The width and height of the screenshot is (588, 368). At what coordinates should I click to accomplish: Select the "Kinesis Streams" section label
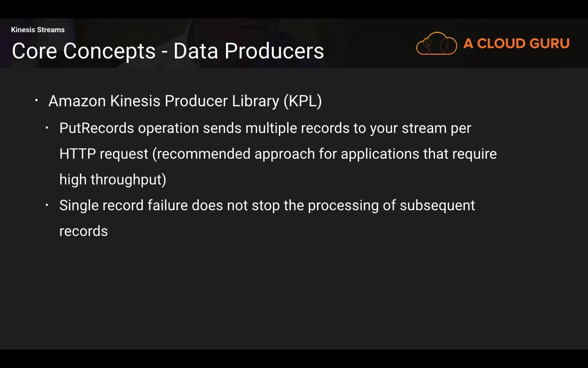click(x=38, y=30)
